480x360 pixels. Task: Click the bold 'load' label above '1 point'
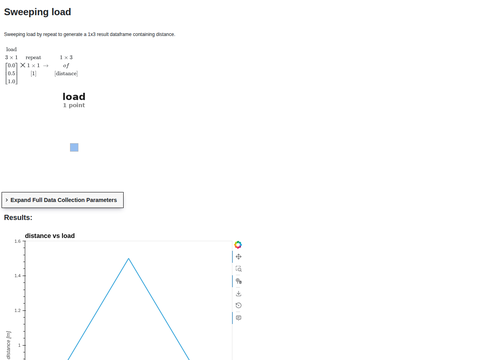(74, 97)
